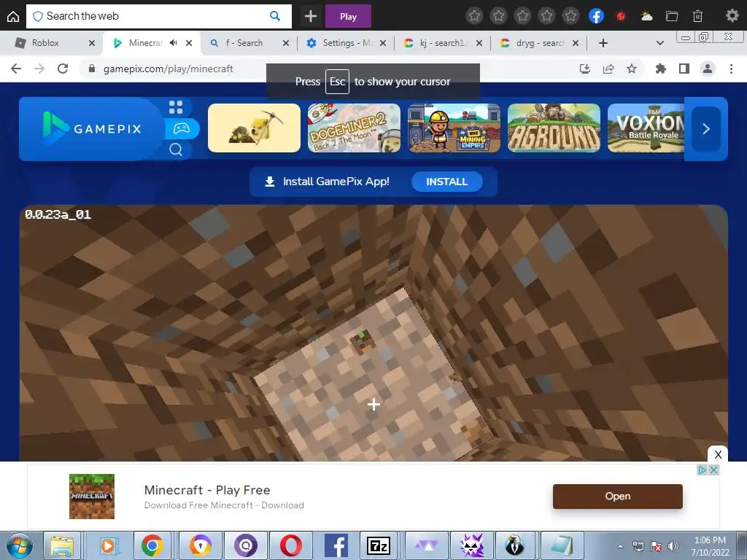Open the profile avatar icon
Screen dimensions: 747x560
coord(708,69)
